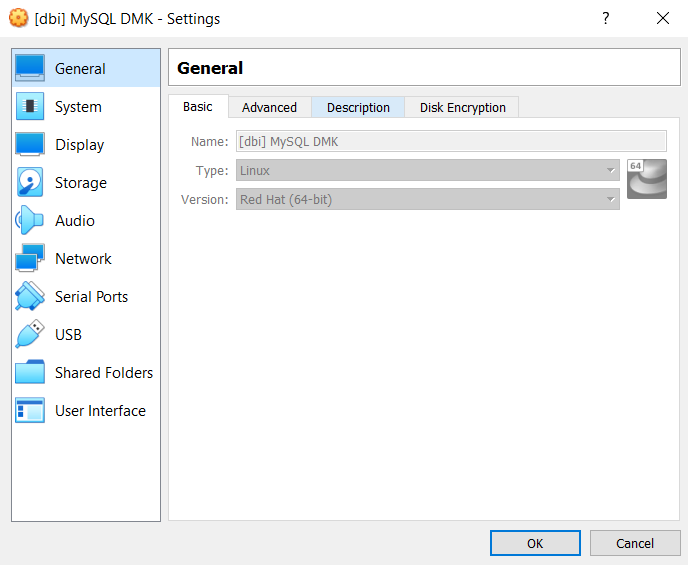Click the Name field with MySQL DMK

(x=450, y=142)
